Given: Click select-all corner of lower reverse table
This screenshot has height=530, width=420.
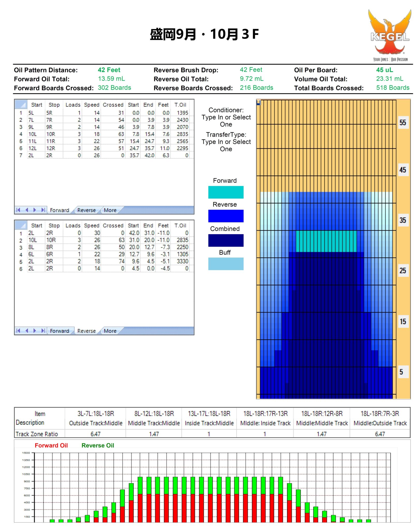Looking at the screenshot, I should pyautogui.click(x=21, y=225).
